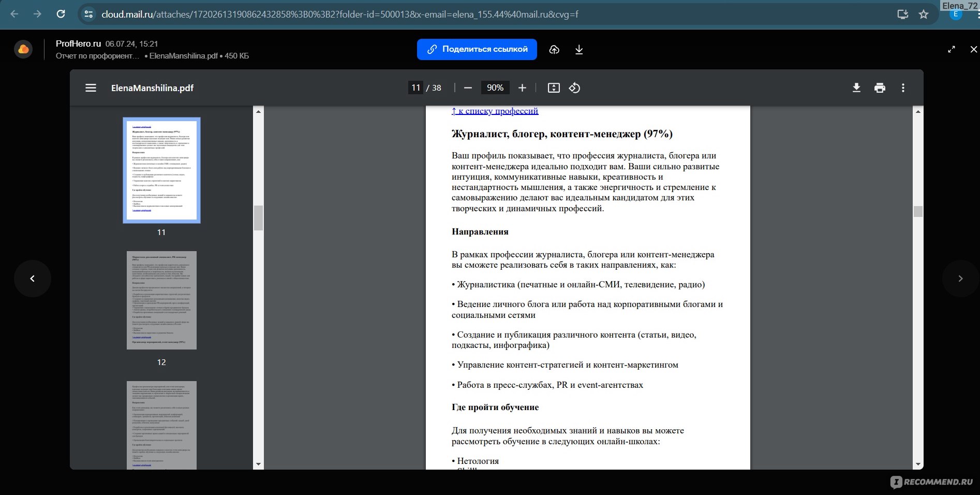Screen dimensions: 980x495
Task: Click 'Работа в пресс-службах' bullet
Action: click(x=547, y=385)
